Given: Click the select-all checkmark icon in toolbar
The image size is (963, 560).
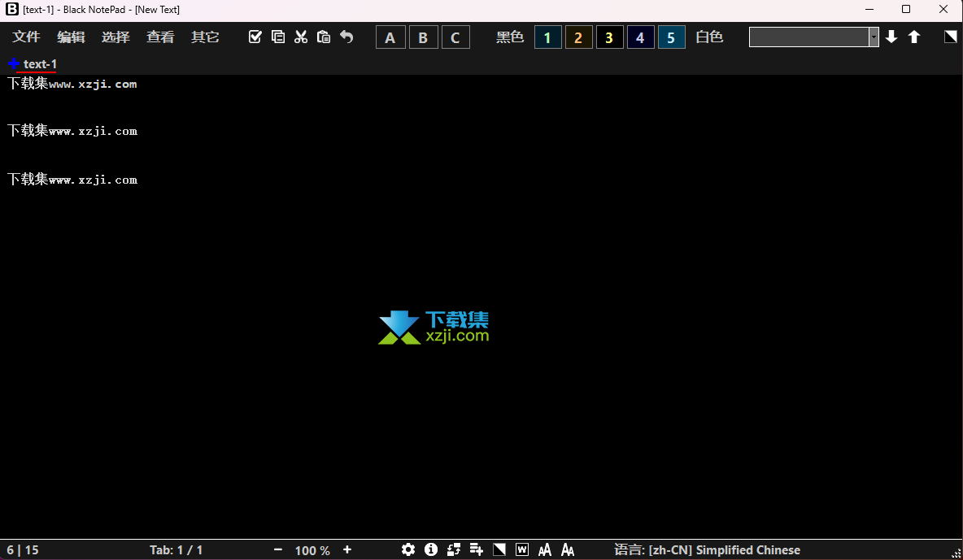Looking at the screenshot, I should (255, 37).
